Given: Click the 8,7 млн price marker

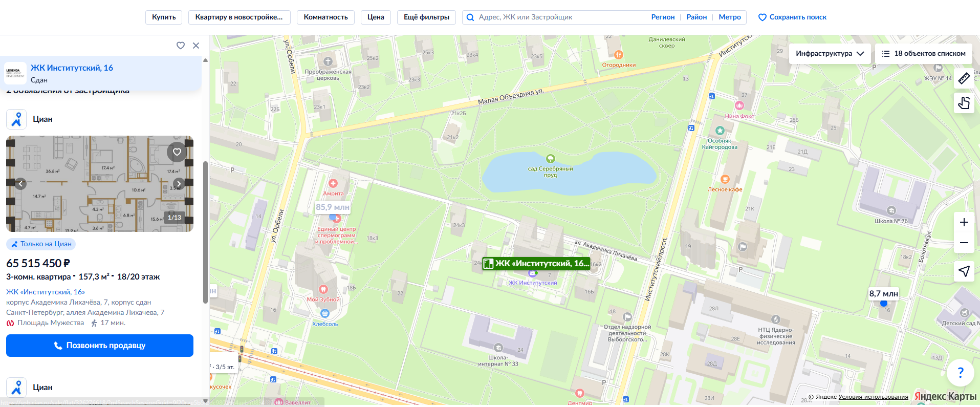Looking at the screenshot, I should (883, 294).
